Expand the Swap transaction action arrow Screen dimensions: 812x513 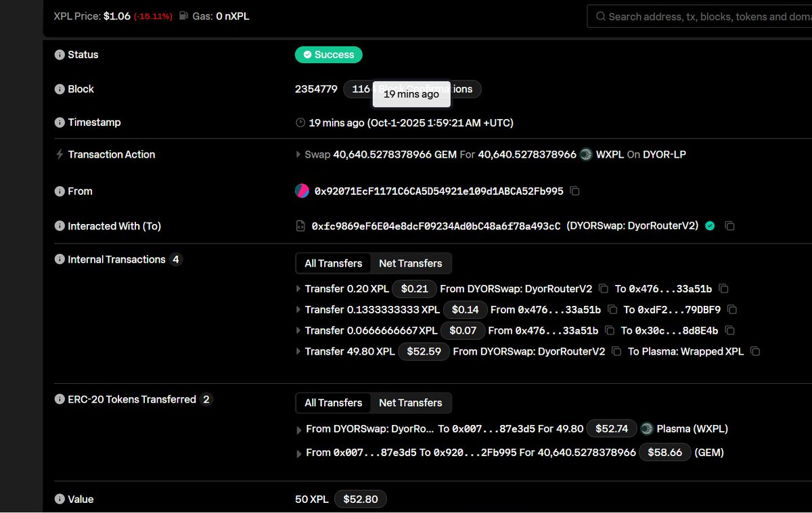coord(299,155)
